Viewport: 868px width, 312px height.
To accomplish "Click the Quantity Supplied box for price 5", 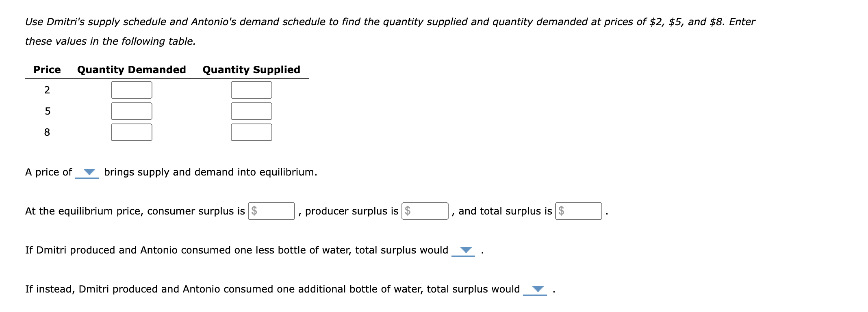I will click(x=251, y=110).
